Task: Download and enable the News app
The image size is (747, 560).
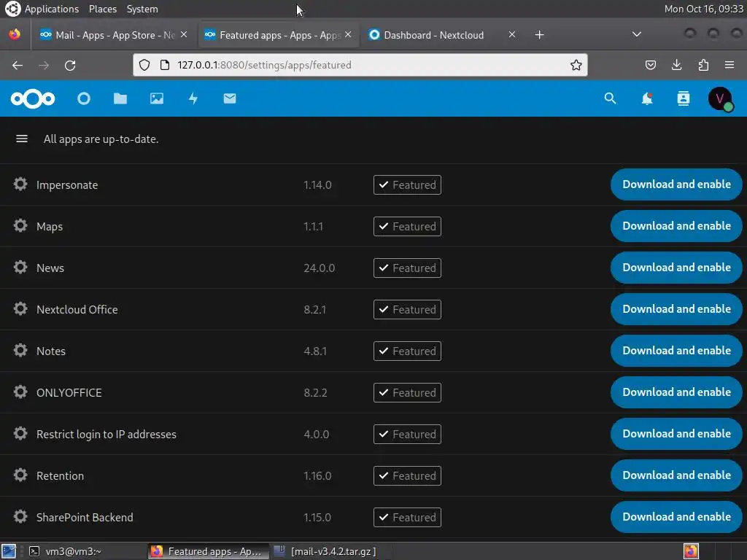Action: coord(676,267)
